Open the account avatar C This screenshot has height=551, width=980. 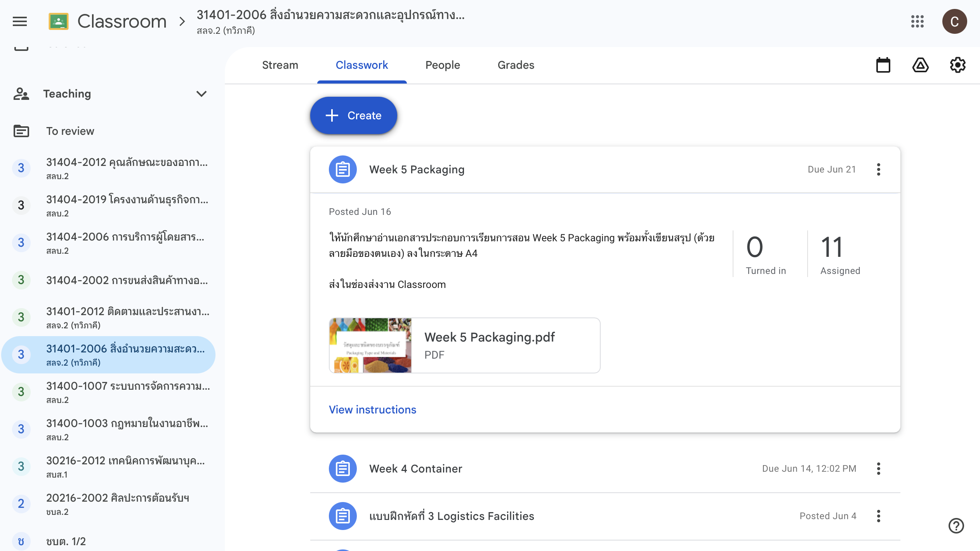954,21
